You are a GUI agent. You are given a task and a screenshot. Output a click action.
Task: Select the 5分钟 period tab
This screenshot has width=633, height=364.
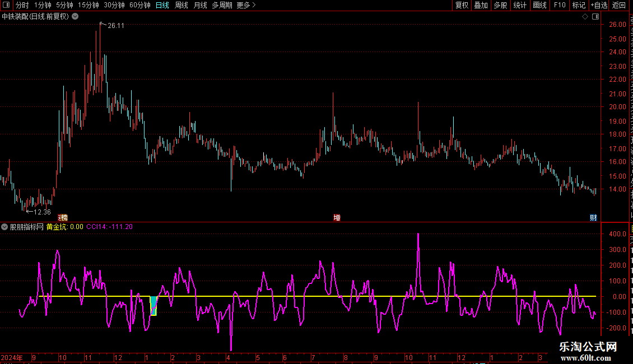(x=64, y=5)
